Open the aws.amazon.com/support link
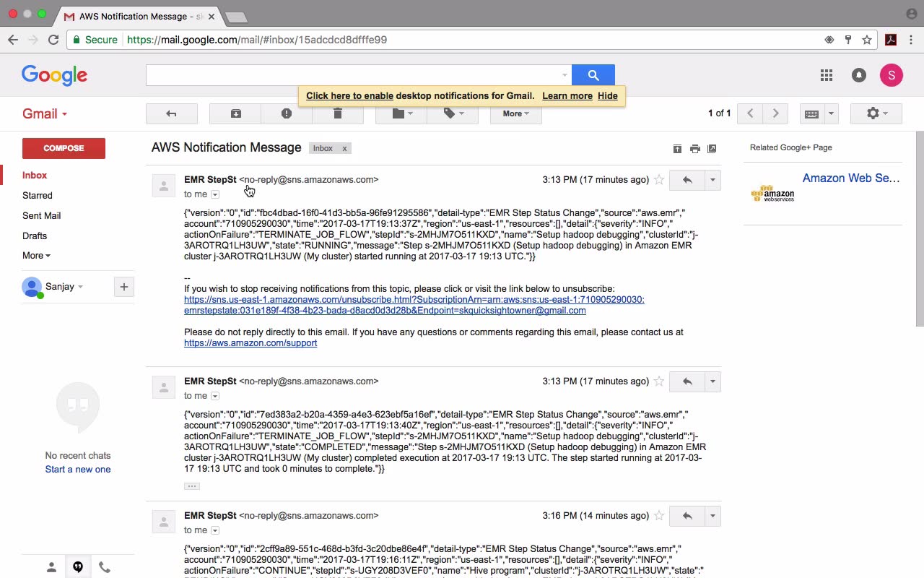Image resolution: width=924 pixels, height=578 pixels. [x=250, y=343]
